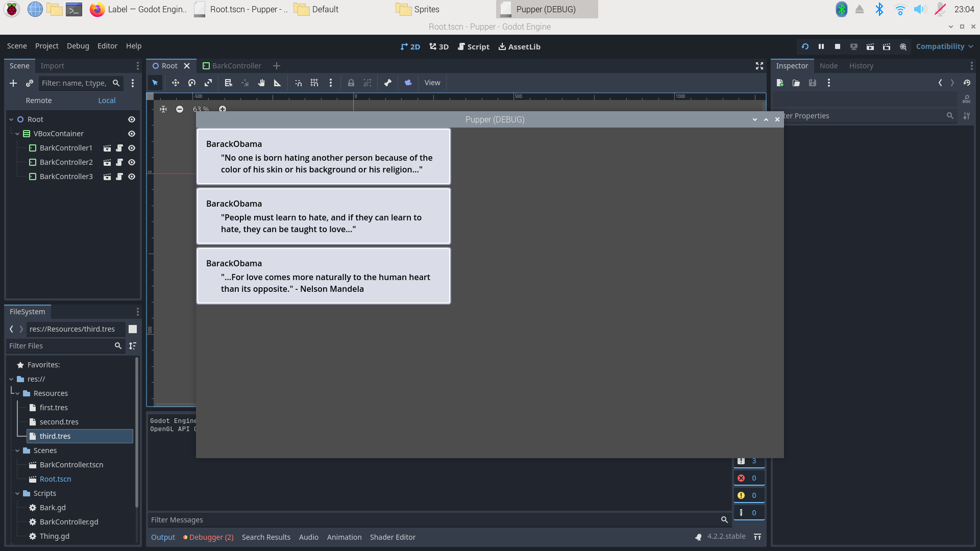The image size is (980, 551).
Task: Create a new resource in Inspector
Action: [x=780, y=83]
